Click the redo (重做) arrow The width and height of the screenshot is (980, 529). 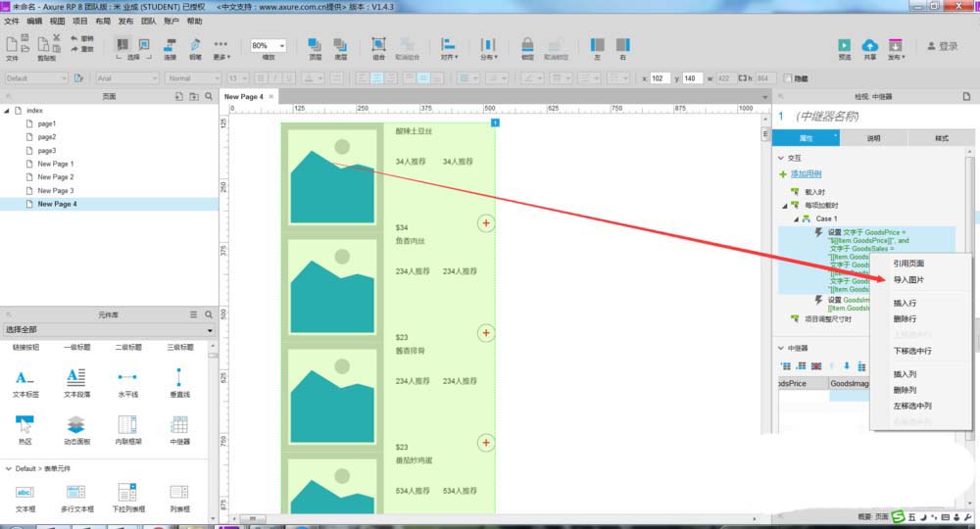pos(74,49)
